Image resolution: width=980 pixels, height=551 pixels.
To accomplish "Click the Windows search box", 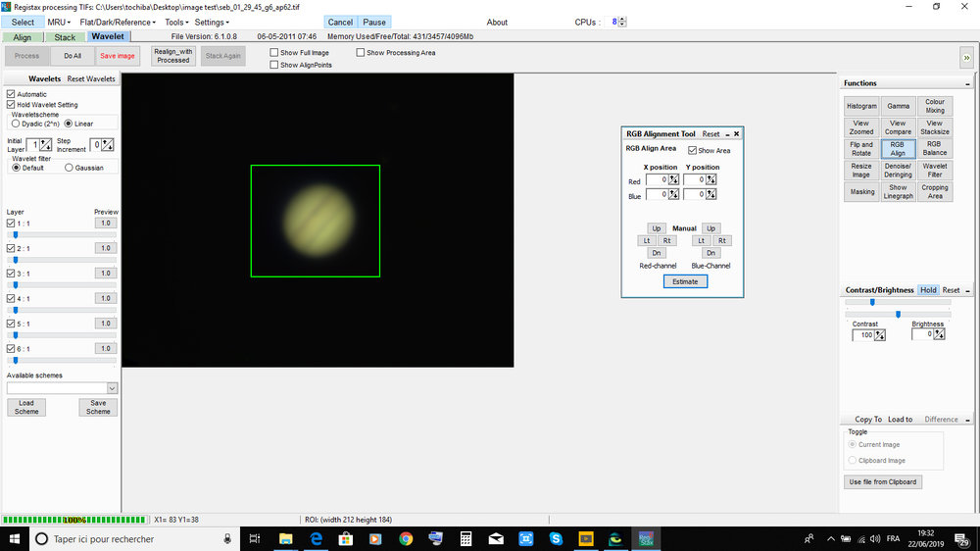I will [134, 538].
